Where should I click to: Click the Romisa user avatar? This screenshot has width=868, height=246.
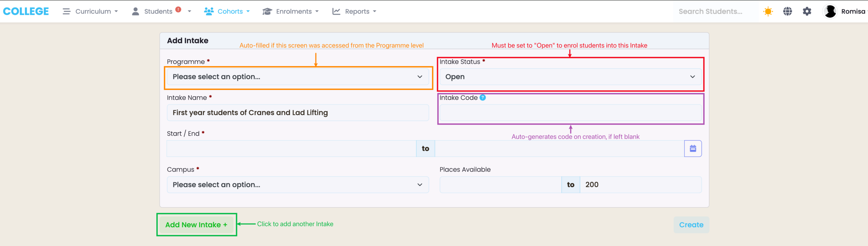pos(830,12)
